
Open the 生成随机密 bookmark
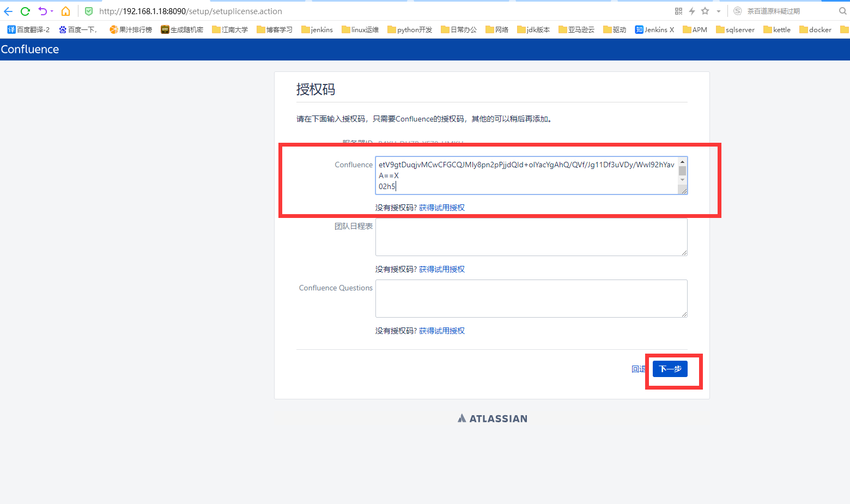pos(182,29)
